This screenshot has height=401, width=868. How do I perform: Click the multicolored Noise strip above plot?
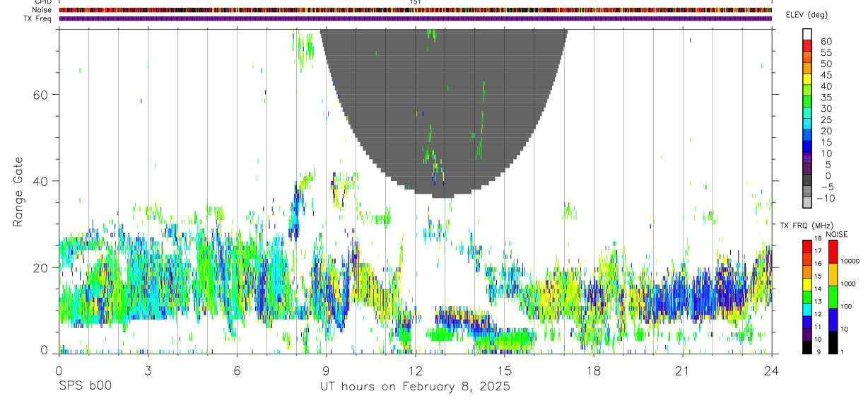[x=415, y=10]
